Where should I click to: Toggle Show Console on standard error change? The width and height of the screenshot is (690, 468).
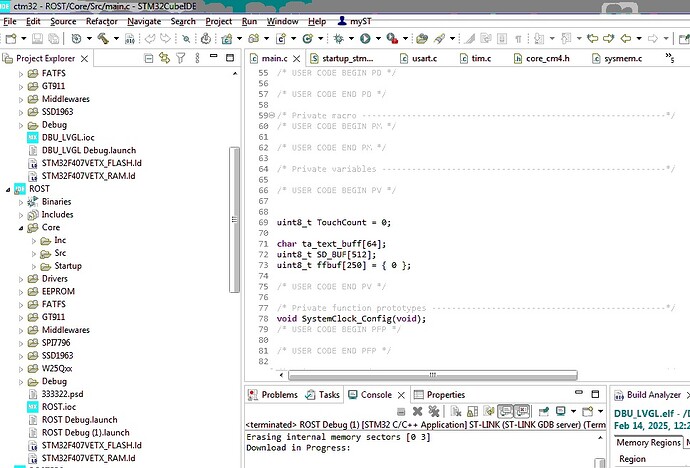pos(521,411)
